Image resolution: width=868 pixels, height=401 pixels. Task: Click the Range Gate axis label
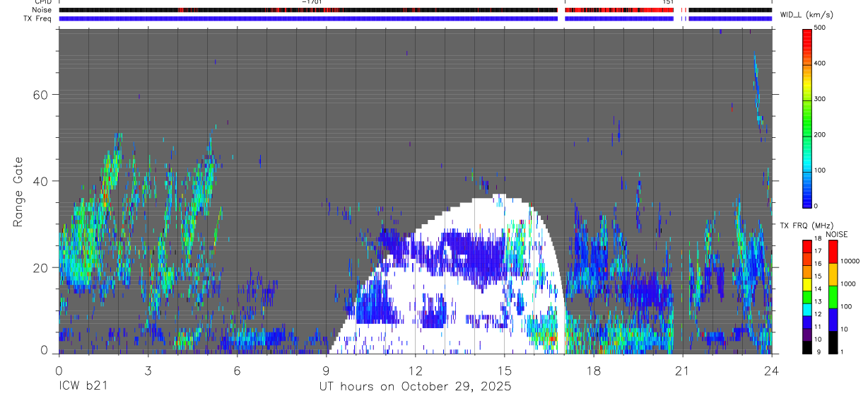click(x=18, y=192)
